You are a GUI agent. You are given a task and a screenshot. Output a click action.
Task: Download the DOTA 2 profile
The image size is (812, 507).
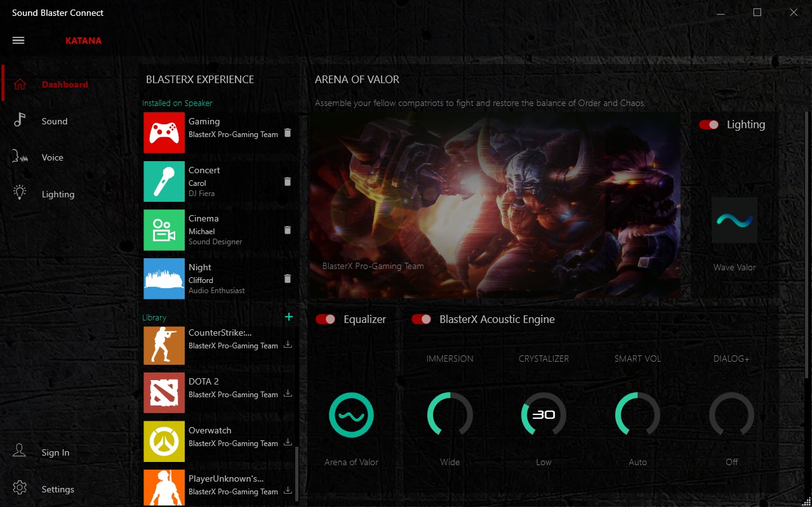point(288,393)
